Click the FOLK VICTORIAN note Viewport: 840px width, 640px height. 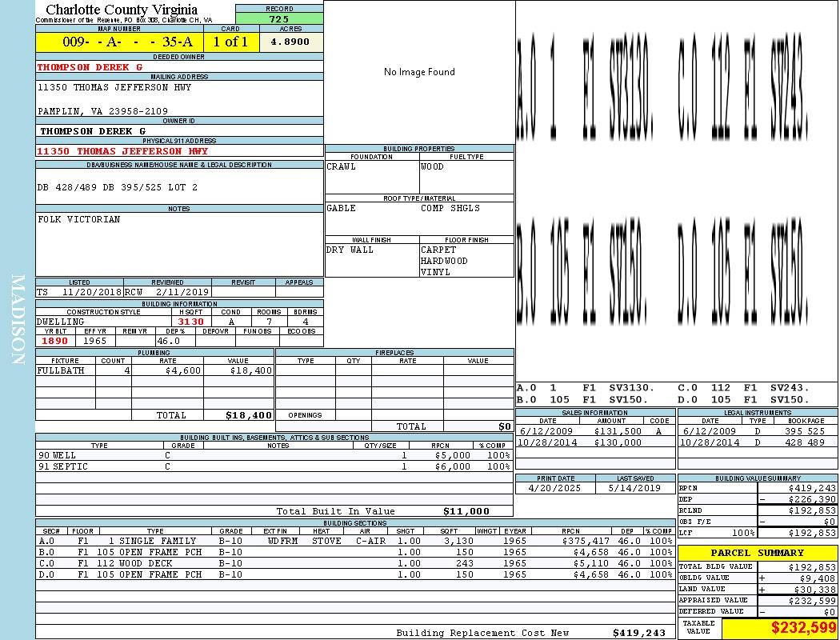[78, 219]
